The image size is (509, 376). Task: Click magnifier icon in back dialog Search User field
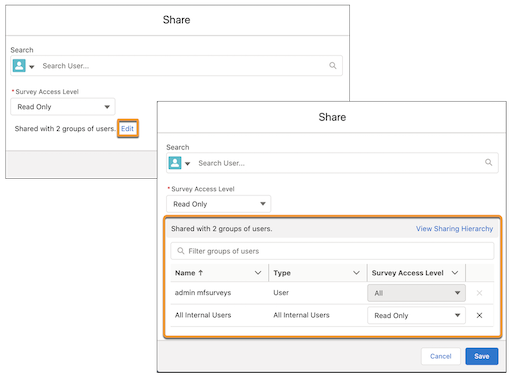[x=333, y=65]
